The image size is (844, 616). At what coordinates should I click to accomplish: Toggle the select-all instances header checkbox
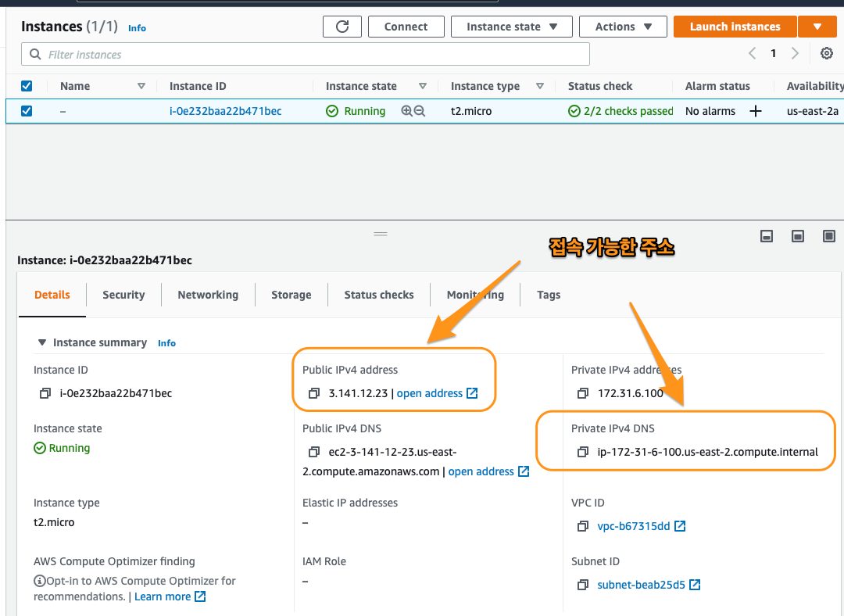pos(27,86)
